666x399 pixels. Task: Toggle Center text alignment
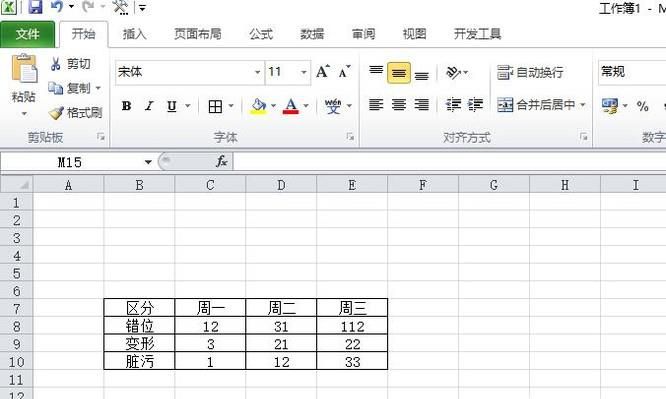tap(399, 105)
